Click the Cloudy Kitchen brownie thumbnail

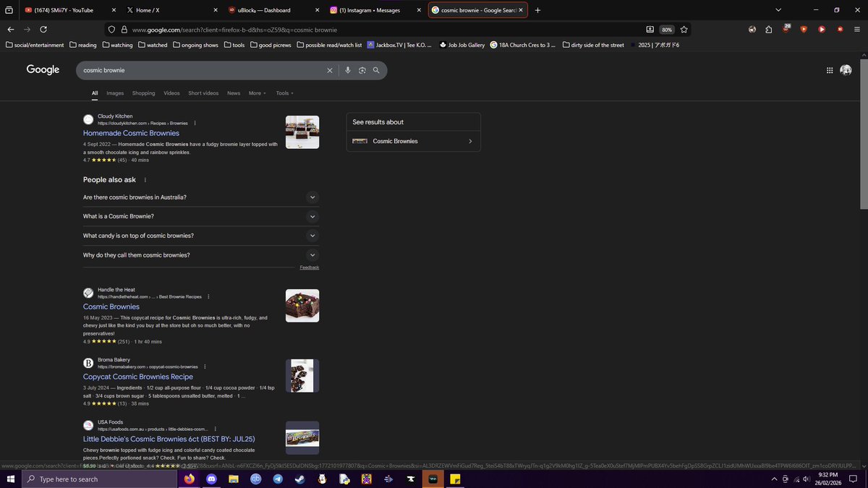pyautogui.click(x=302, y=132)
